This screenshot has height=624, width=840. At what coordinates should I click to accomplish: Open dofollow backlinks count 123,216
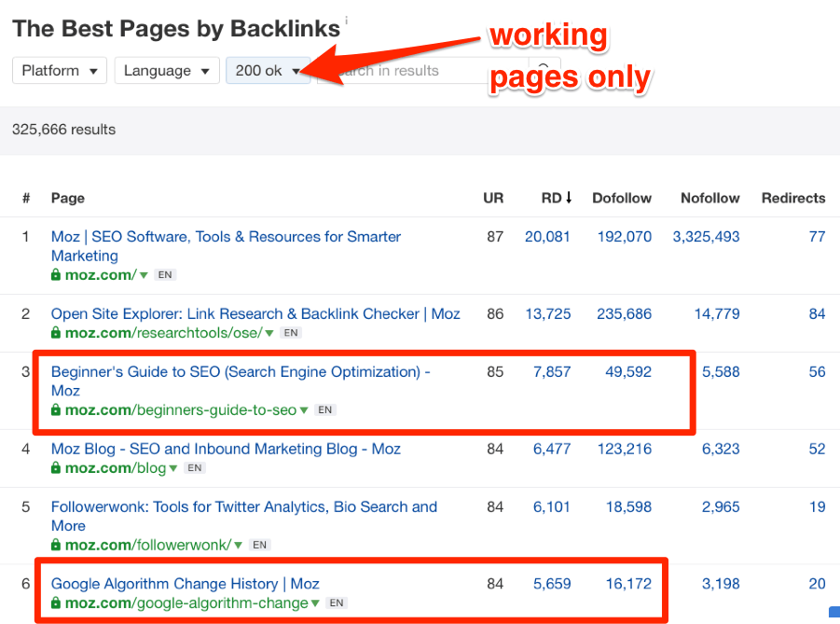(625, 449)
